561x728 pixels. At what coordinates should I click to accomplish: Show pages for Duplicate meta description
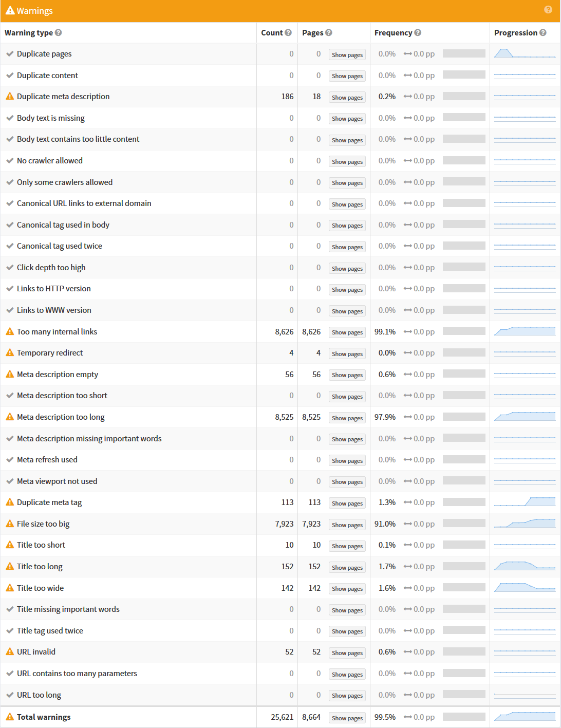347,97
